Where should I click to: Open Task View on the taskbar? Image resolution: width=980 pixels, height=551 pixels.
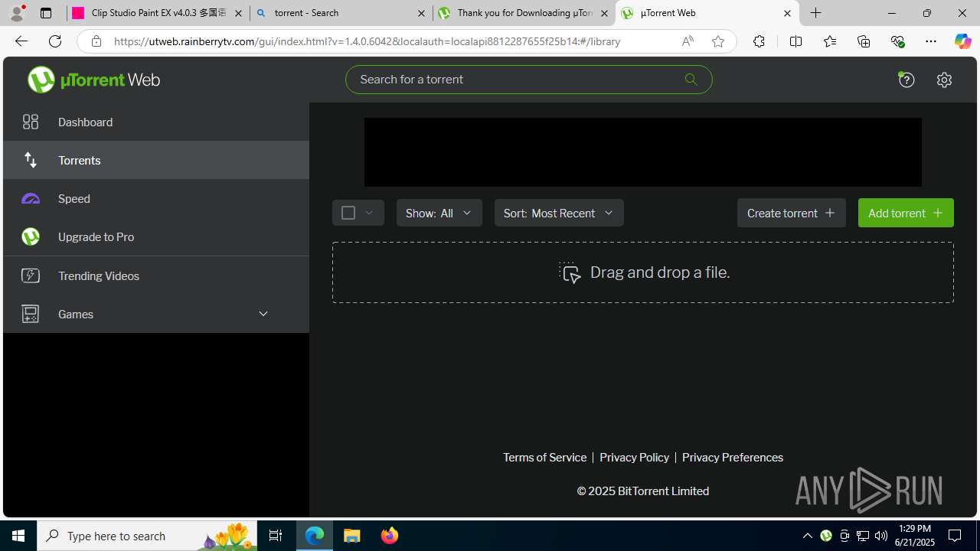coord(276,536)
